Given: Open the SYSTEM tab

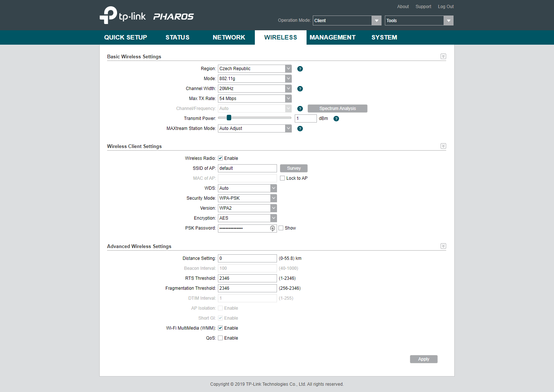Looking at the screenshot, I should click(x=384, y=37).
